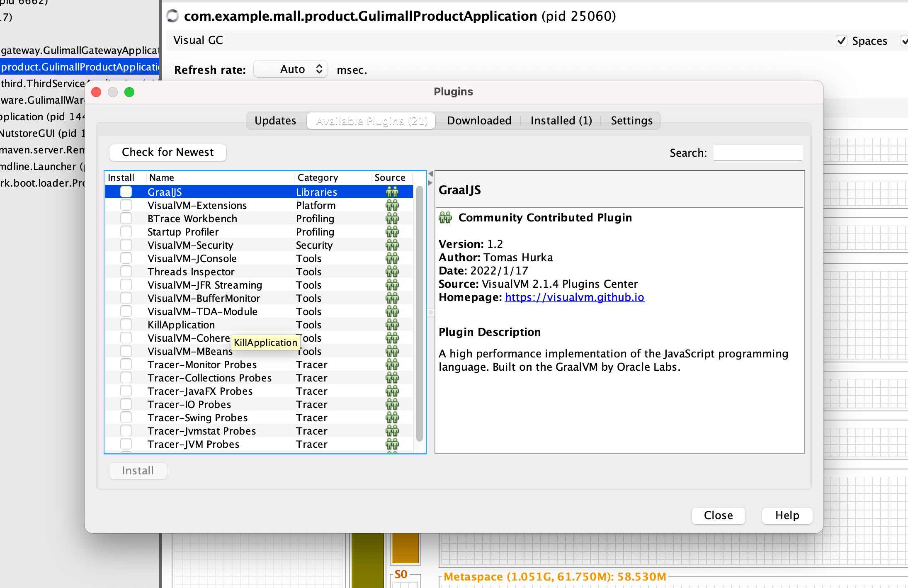The image size is (908, 588).
Task: Check the VisualVM-Extensions install checkbox
Action: click(x=126, y=205)
